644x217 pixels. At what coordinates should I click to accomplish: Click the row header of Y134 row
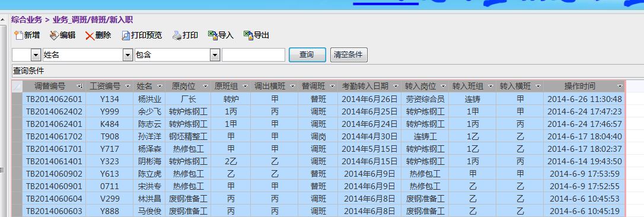tap(17, 99)
